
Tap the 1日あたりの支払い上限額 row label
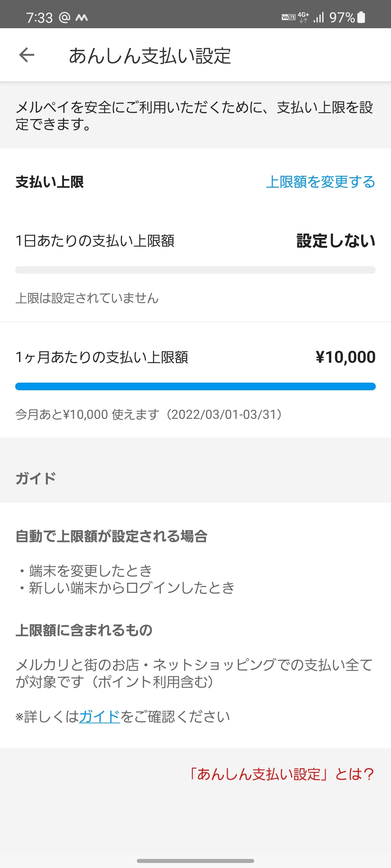[x=95, y=241]
